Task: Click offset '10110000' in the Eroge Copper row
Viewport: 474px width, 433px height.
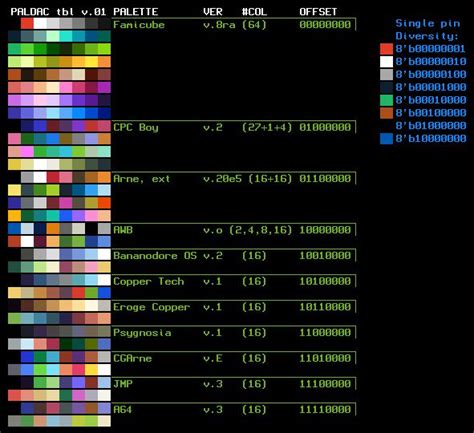Action: tap(325, 307)
